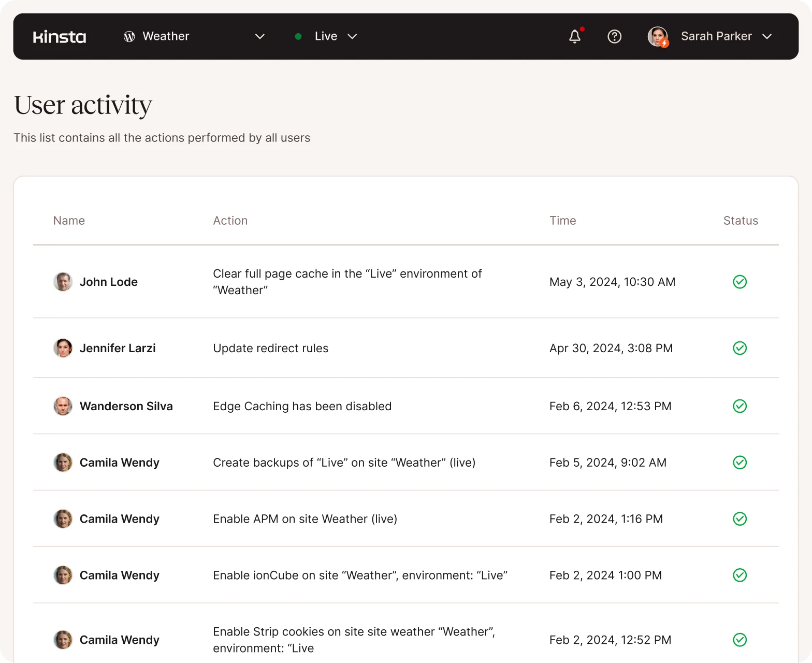Click the status checkmark for Jennifer Larzi
Viewport: 812px width, 663px height.
[740, 348]
